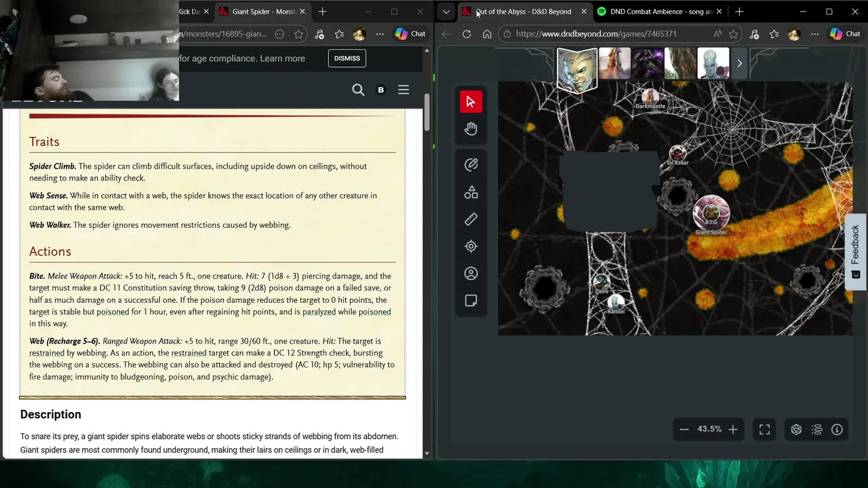Open favorites list in right browser toolbar
Viewport: 868px width, 488px height.
pos(774,34)
